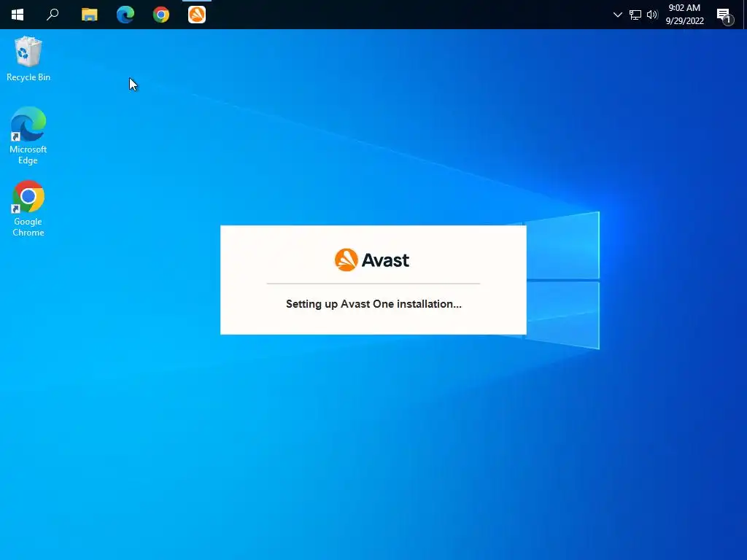Open the taskbar search magnifier
Viewport: 747px width, 560px height.
(53, 15)
